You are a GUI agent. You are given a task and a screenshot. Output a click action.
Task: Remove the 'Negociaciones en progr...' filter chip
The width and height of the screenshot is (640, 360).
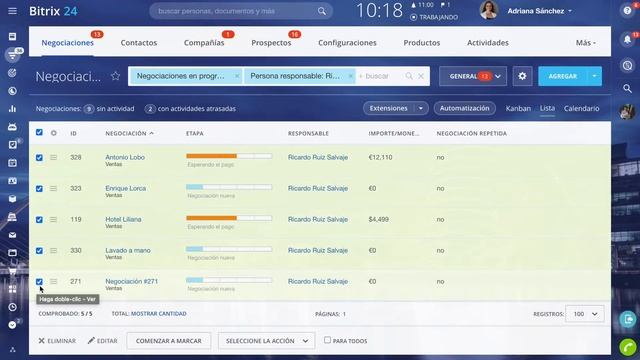click(x=237, y=76)
